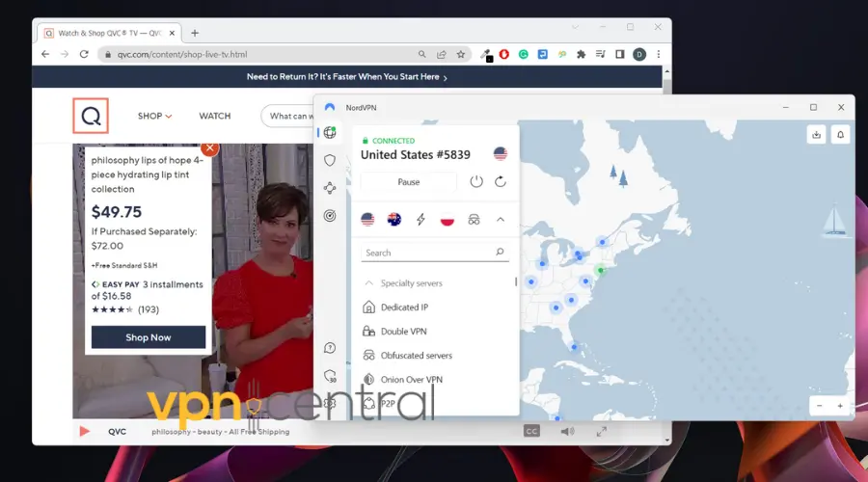Click the Need to Return It banner link
The image size is (868, 482).
point(347,77)
